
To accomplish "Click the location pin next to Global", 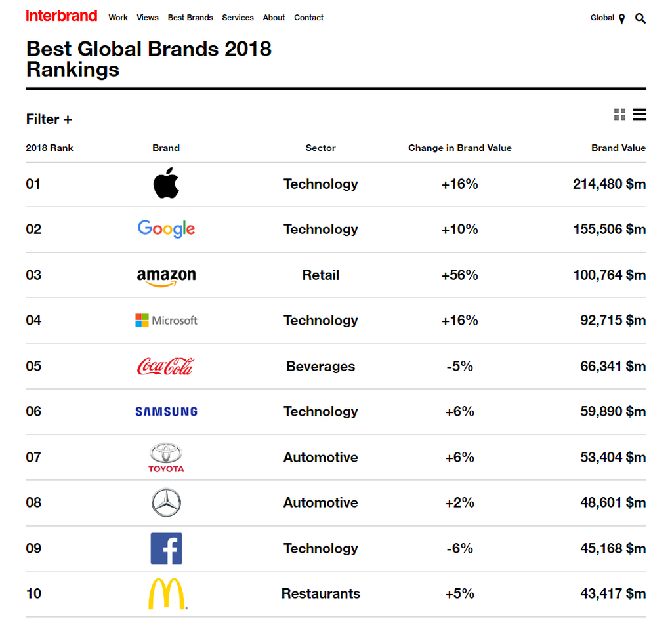I will [622, 18].
